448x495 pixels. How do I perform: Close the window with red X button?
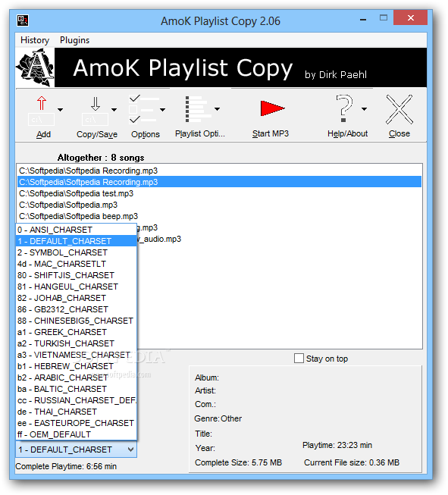(410, 17)
